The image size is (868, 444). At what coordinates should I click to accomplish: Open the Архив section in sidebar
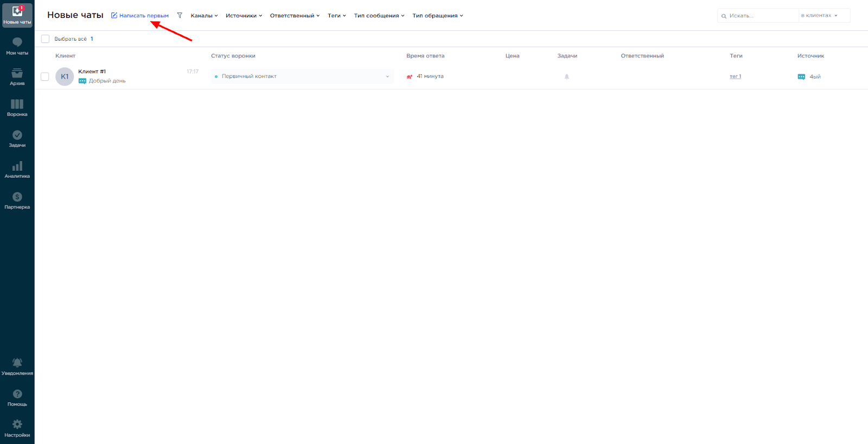point(17,77)
